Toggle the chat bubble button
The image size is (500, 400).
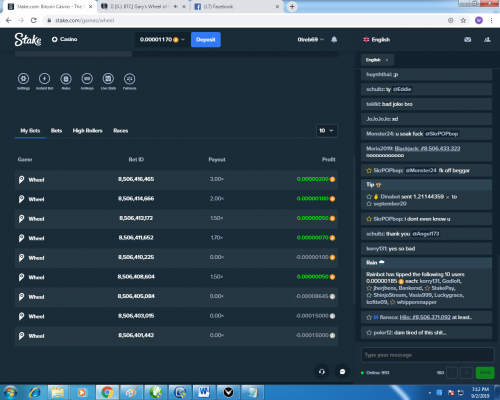click(x=342, y=372)
